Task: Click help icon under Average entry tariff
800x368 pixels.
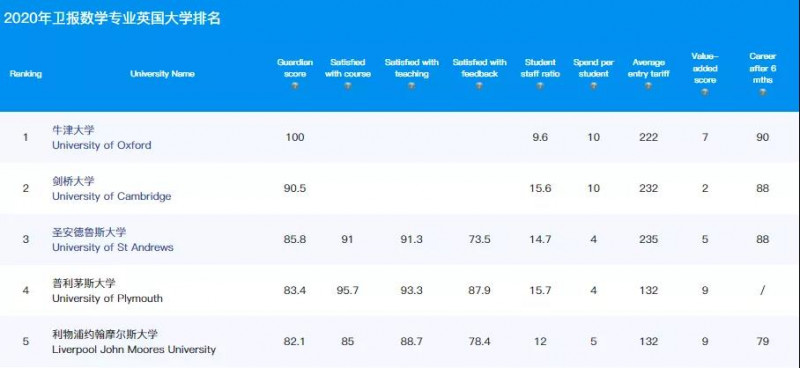Action: click(648, 86)
